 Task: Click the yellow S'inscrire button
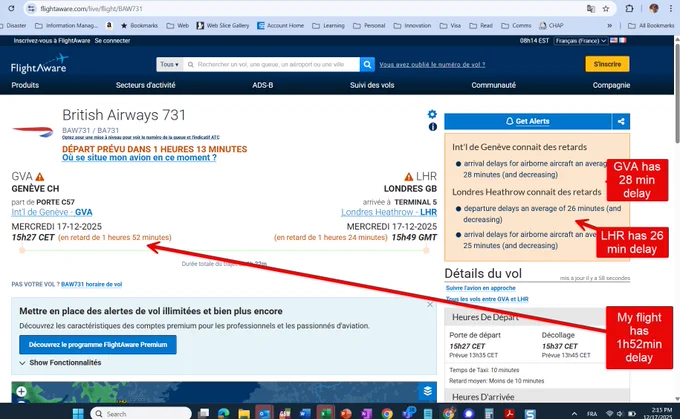coord(607,64)
